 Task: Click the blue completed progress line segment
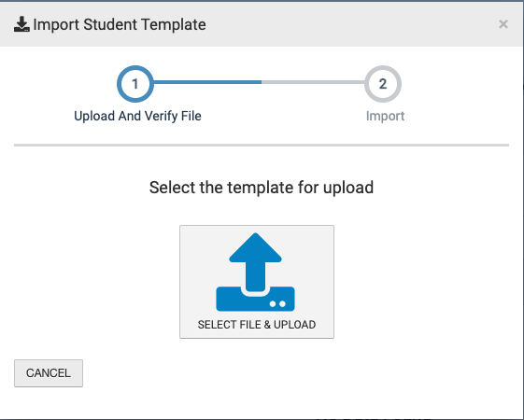pyautogui.click(x=207, y=82)
